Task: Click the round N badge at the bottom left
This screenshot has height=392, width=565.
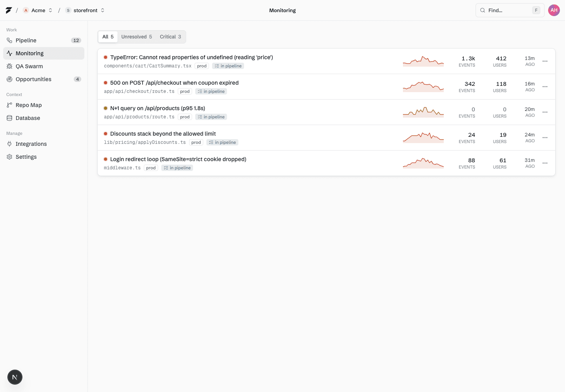Action: coord(15,377)
